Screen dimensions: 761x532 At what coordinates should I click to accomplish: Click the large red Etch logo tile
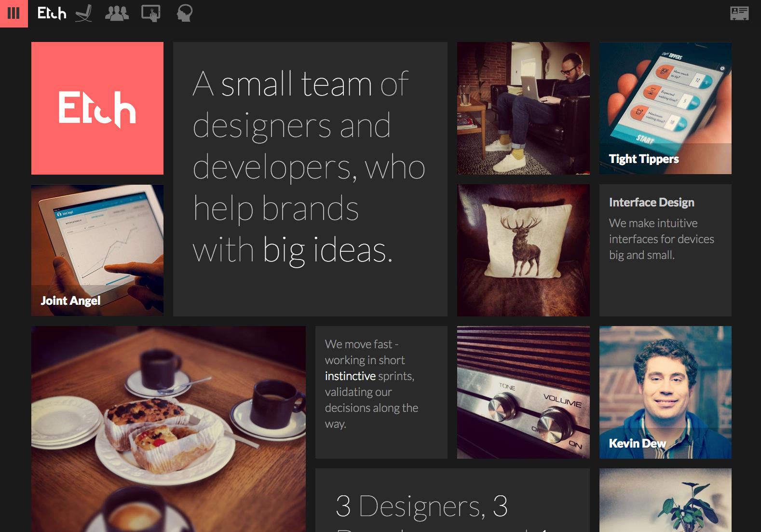pos(97,108)
